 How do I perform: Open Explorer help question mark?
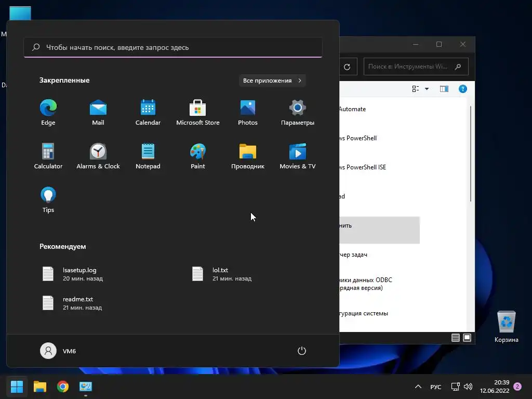(x=463, y=89)
